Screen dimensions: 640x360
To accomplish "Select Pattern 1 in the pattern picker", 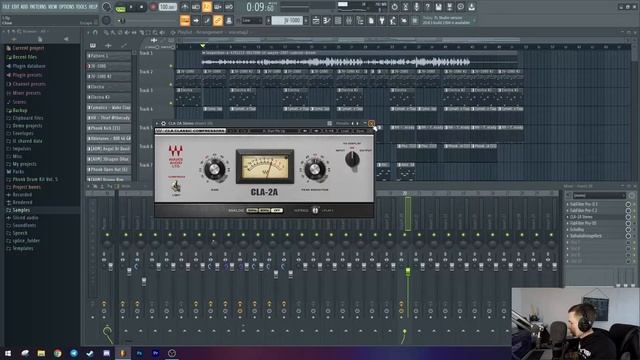I will tap(109, 56).
